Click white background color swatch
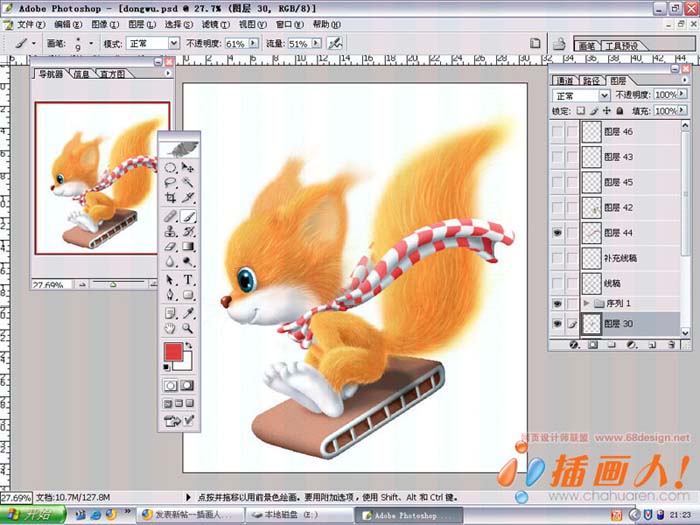700x525 pixels. [187, 365]
